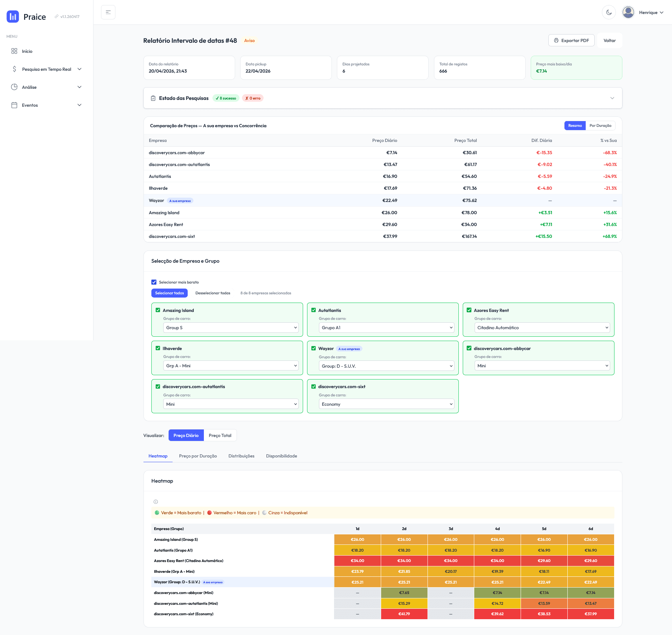
Task: Click the discoverycars.com-abbycar row in price table
Action: coord(383,153)
